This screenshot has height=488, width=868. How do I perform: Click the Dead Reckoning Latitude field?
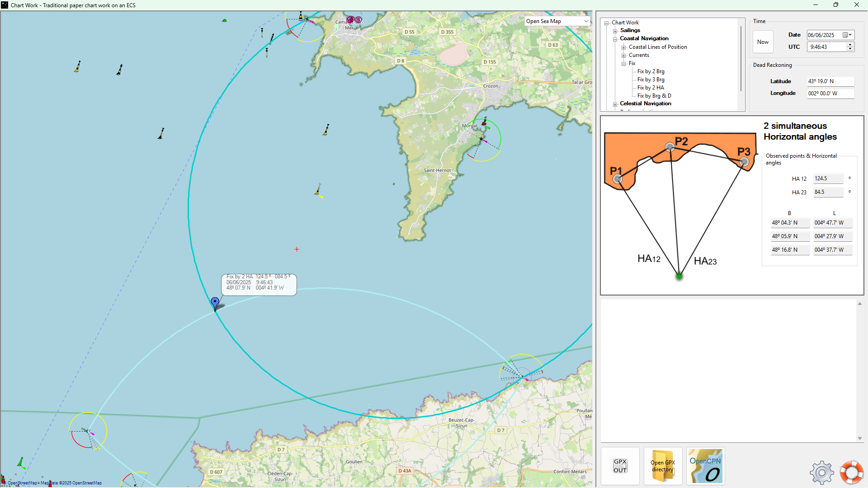click(830, 81)
